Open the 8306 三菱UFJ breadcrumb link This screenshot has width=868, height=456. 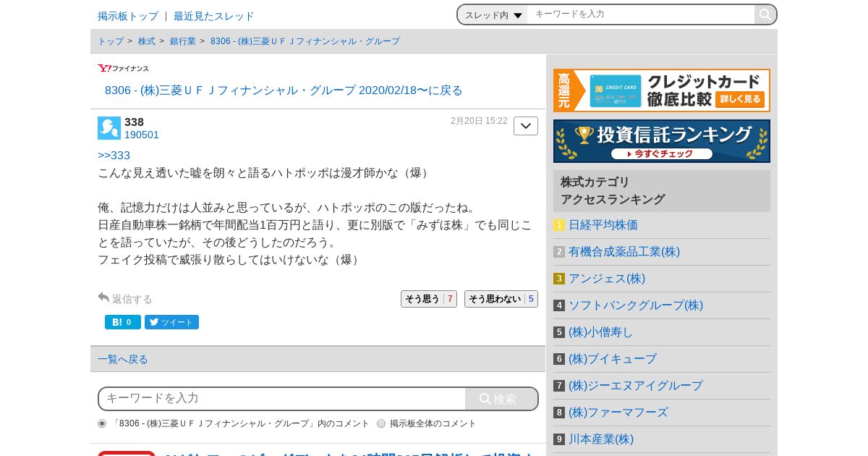tap(305, 41)
